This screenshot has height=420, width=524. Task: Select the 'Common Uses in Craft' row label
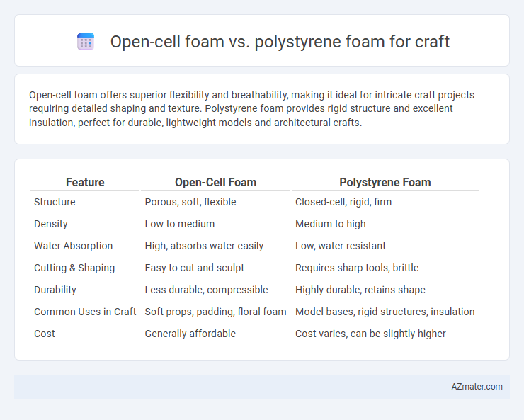coord(85,312)
